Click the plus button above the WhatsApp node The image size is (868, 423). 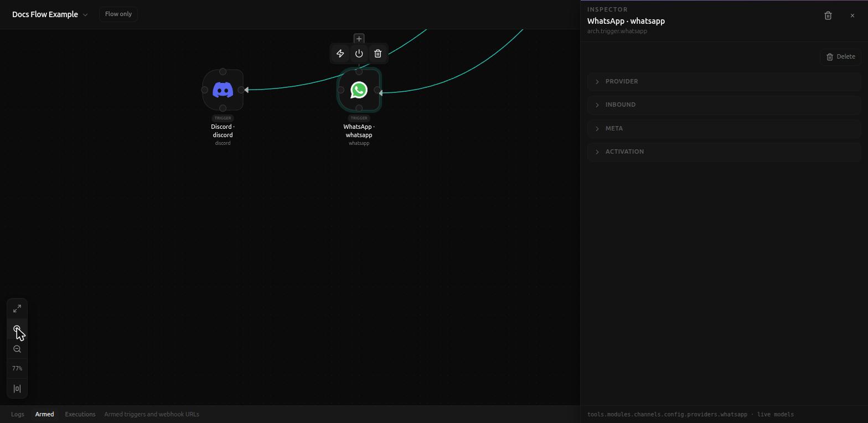click(359, 39)
